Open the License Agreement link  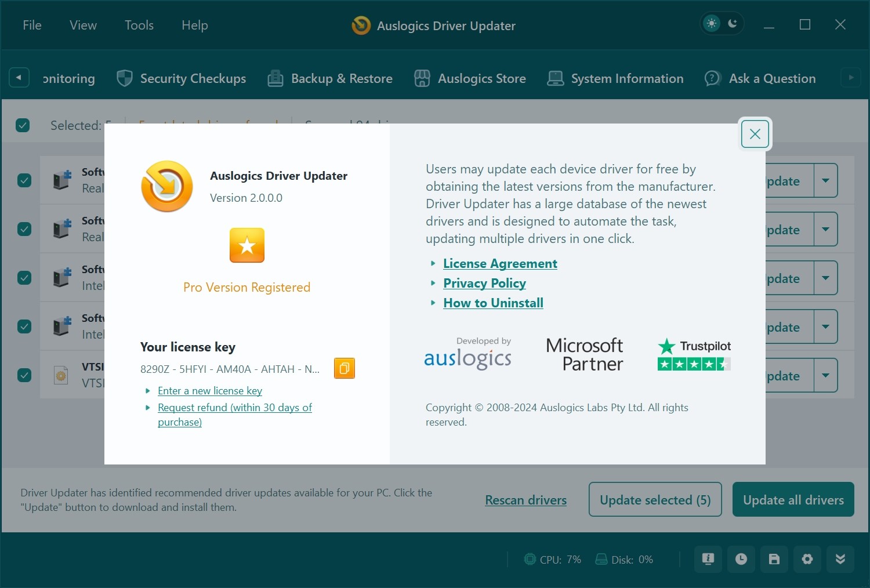click(x=500, y=263)
